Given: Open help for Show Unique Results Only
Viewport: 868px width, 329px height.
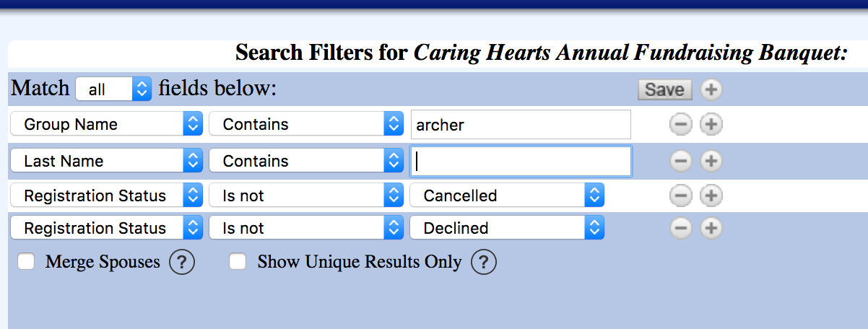Looking at the screenshot, I should 483,262.
